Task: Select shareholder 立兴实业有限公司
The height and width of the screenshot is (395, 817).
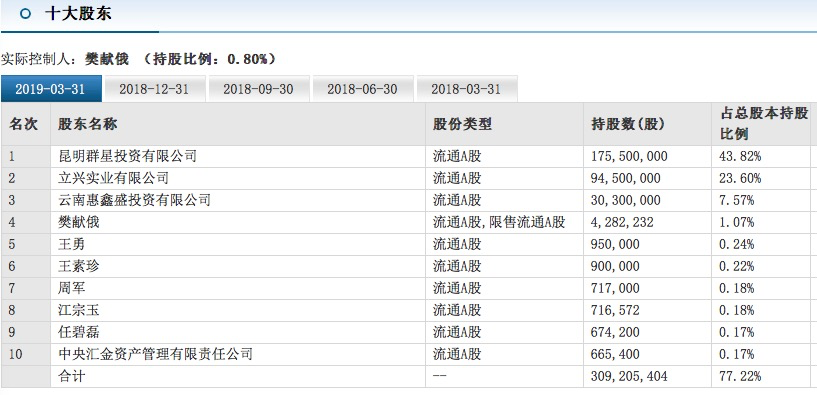Action: click(113, 178)
